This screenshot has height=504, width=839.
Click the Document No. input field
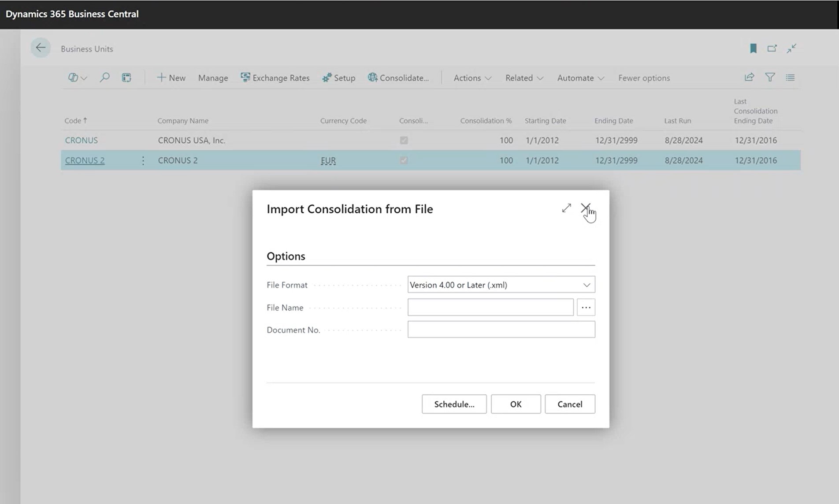tap(501, 330)
